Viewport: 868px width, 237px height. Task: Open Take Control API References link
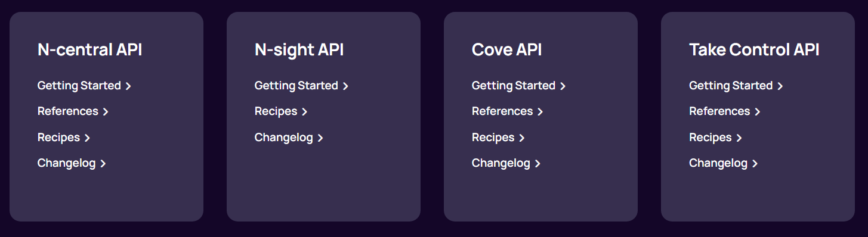coord(724,111)
